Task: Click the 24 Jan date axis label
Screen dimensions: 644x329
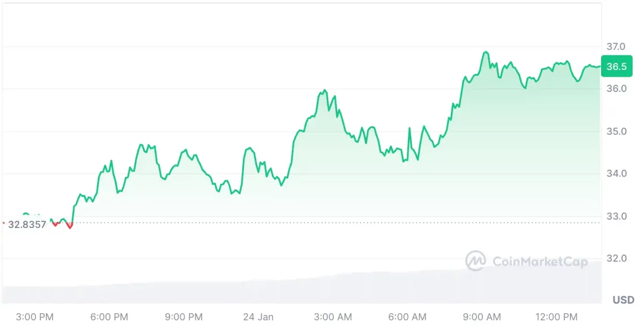Action: point(258,317)
